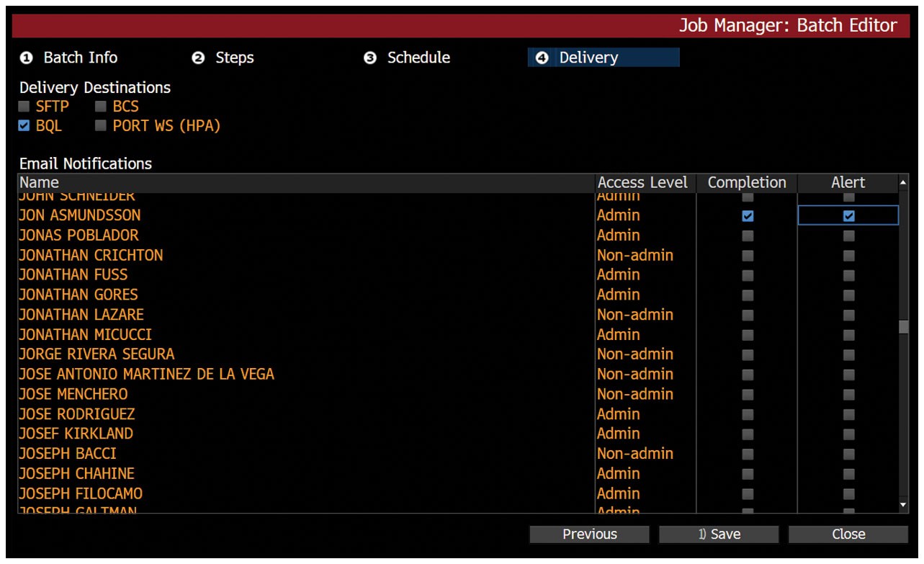The width and height of the screenshot is (924, 564).
Task: Go to the Steps tab
Action: (x=223, y=58)
